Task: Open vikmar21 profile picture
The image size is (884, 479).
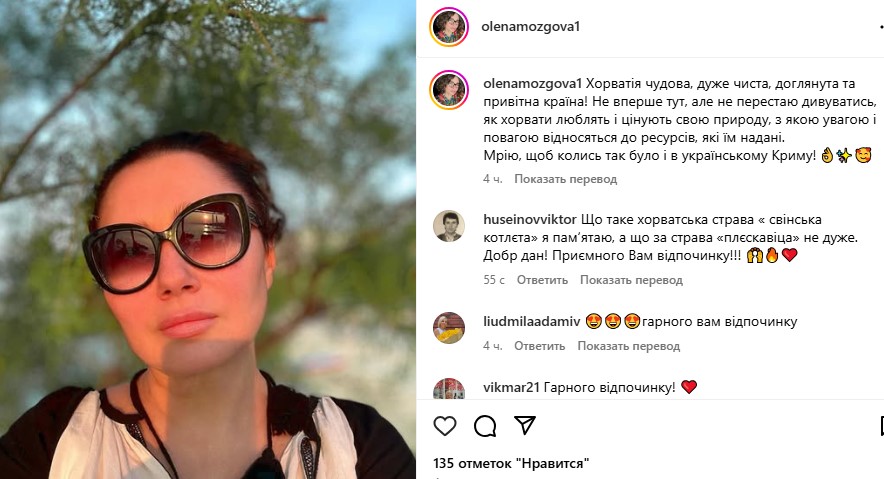Action: click(449, 389)
